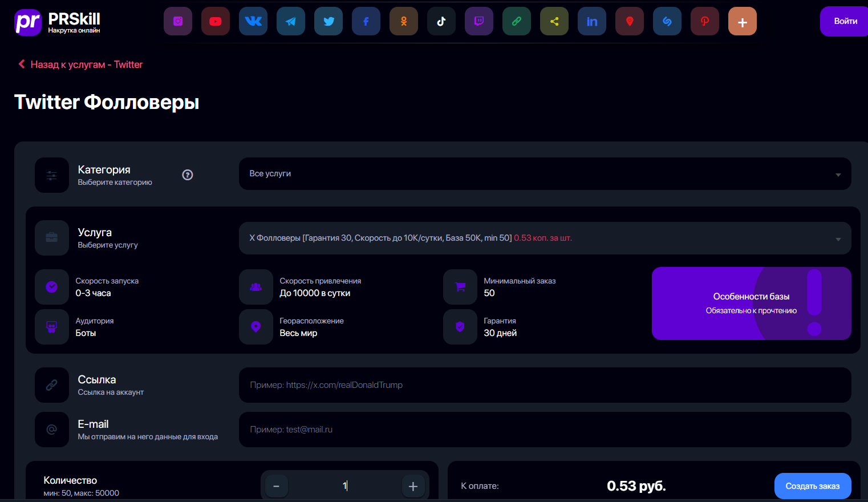Click the checkmark icon for Скорость запуска

52,287
